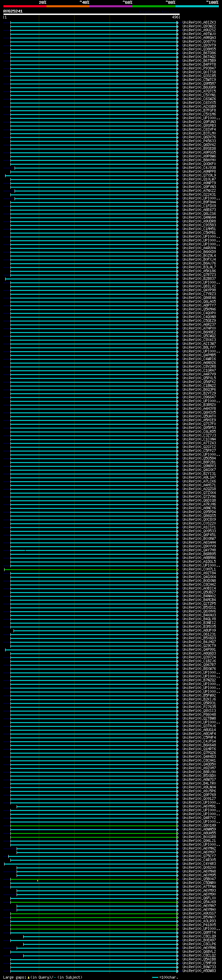Select hit label UniRef100_C4R305
Screen dimensions: 222x980
(199, 860)
